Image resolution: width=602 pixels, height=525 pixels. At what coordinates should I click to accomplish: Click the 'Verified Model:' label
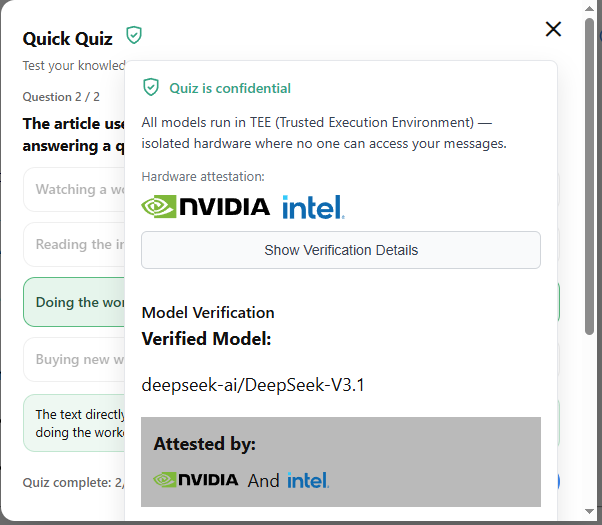click(x=207, y=339)
